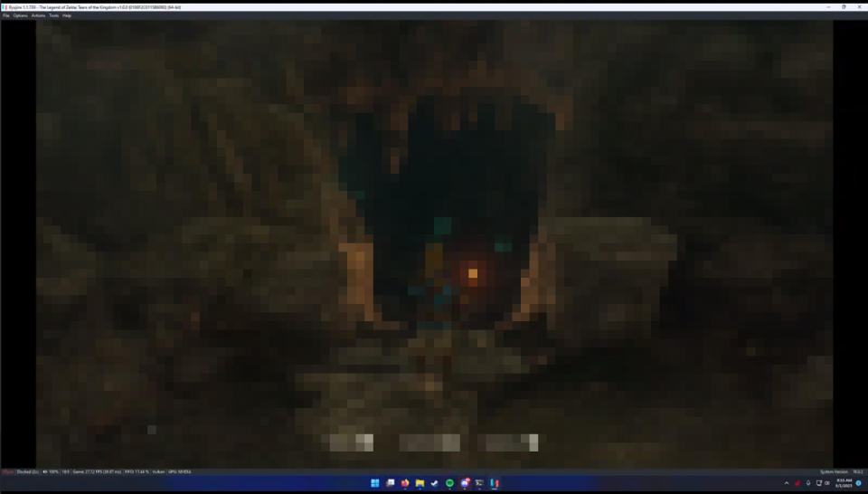Open the Tools menu
Viewport: 868px width, 494px height.
(53, 15)
